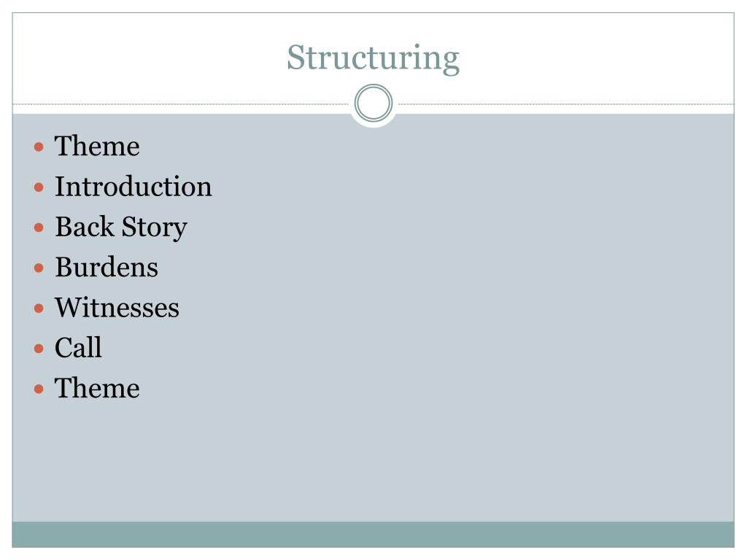747x560 pixels.
Task: Select the "Burdens" list item
Action: [107, 267]
